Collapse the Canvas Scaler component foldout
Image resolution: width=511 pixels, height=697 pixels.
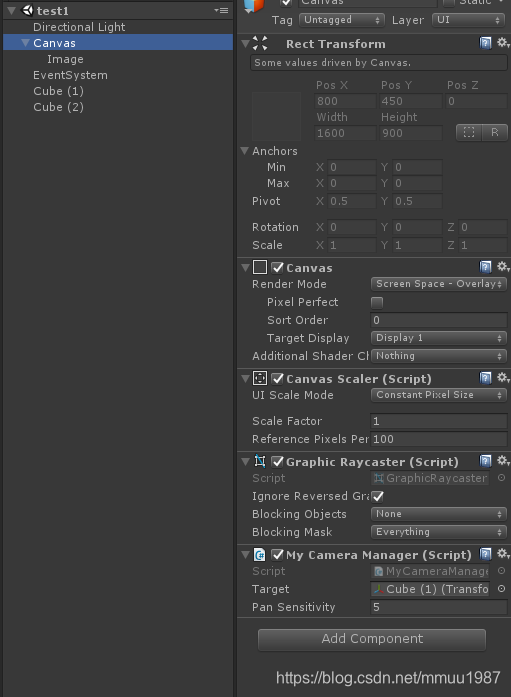tap(245, 379)
